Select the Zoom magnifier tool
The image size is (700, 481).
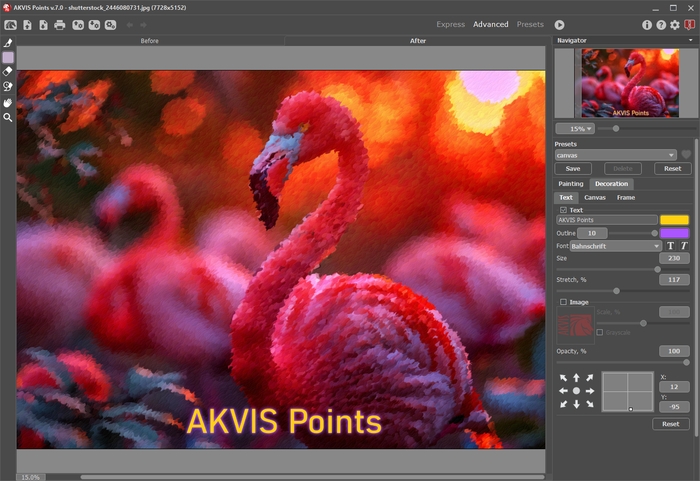click(x=8, y=117)
